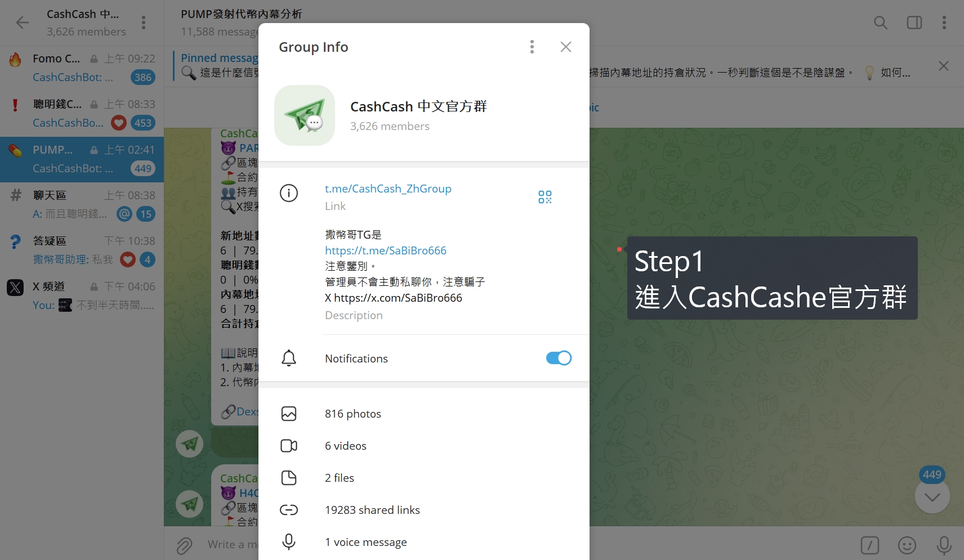
Task: Toggle the Notifications switch off
Action: [558, 358]
